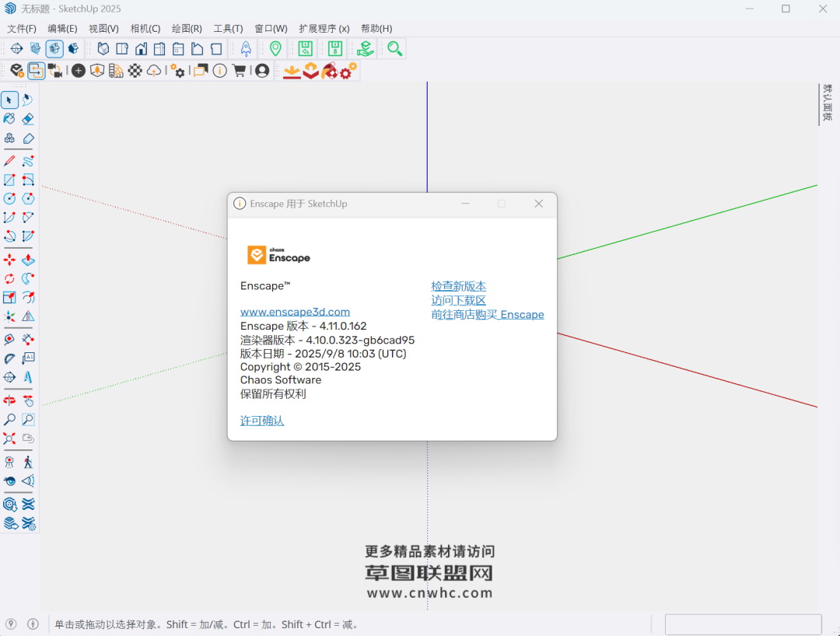840x636 pixels.
Task: Click the shopping cart icon in toolbar
Action: [239, 71]
